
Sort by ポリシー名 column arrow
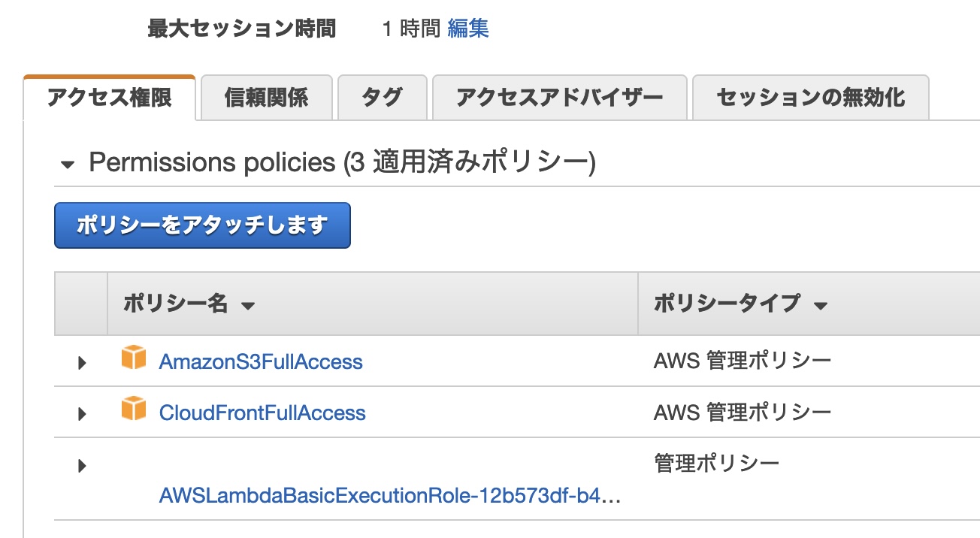(x=248, y=306)
